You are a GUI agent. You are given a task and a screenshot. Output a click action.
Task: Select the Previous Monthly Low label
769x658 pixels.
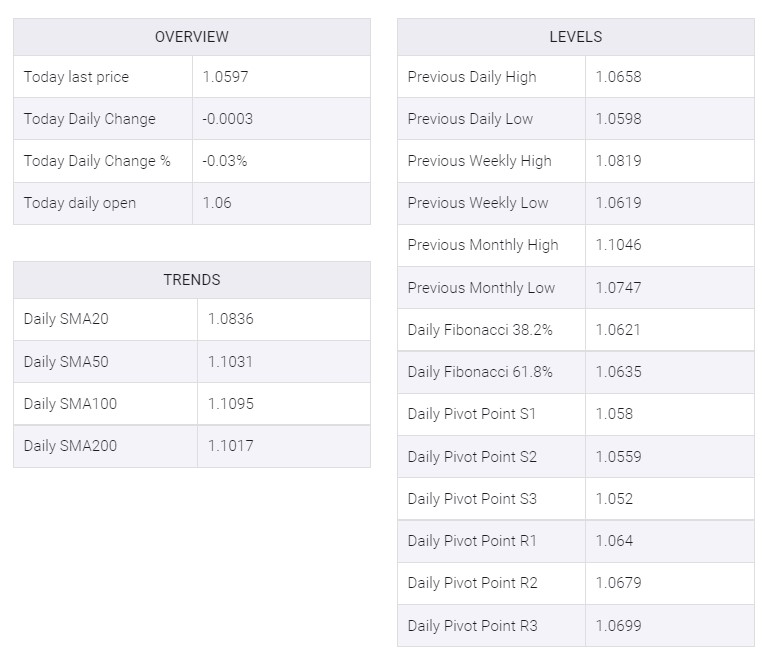click(x=482, y=288)
